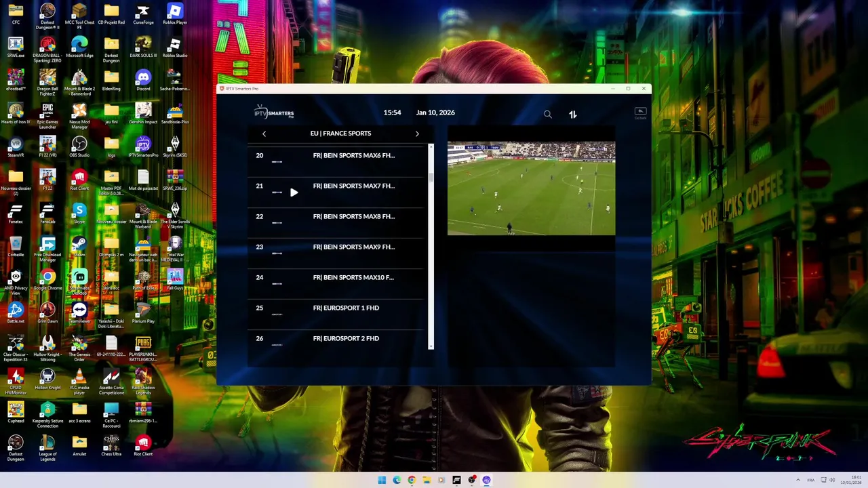The width and height of the screenshot is (868, 488).
Task: Click the IPTV Smarters taskbar icon
Action: click(486, 480)
